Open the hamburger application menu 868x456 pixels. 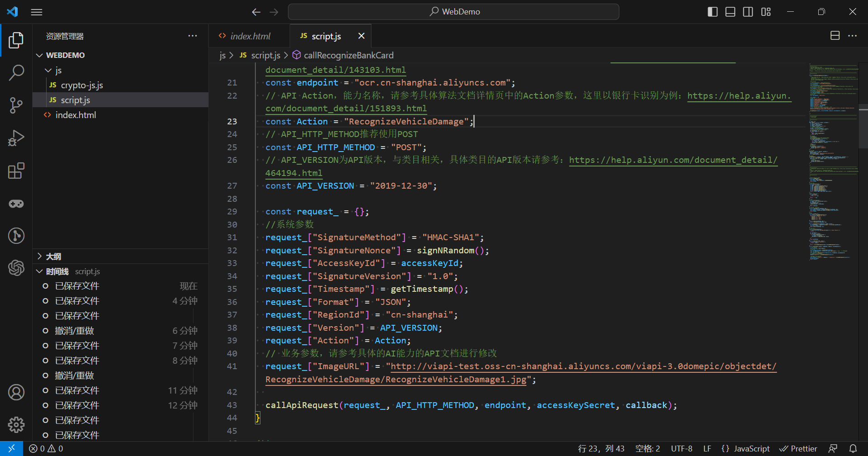point(37,12)
